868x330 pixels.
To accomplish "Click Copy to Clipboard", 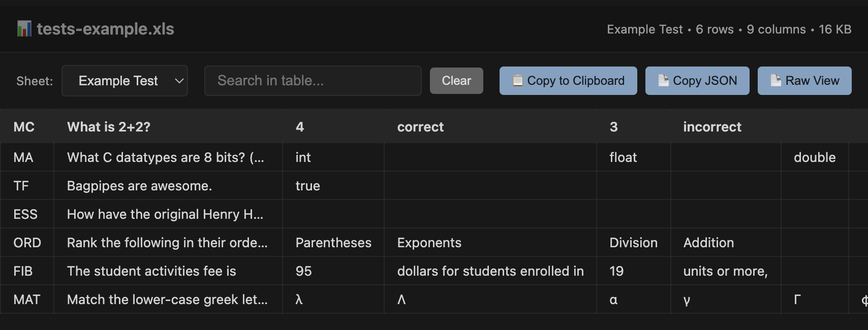I will [568, 80].
